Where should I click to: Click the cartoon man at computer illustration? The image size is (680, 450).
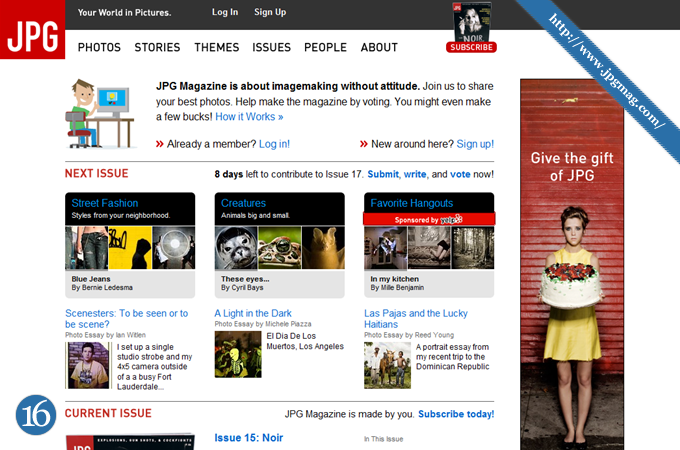click(100, 114)
